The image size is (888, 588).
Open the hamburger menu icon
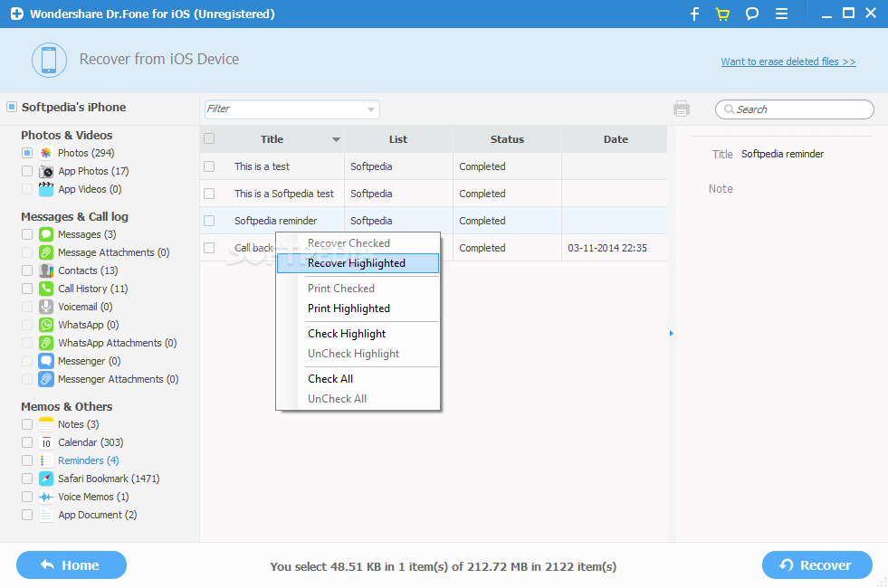tap(781, 14)
